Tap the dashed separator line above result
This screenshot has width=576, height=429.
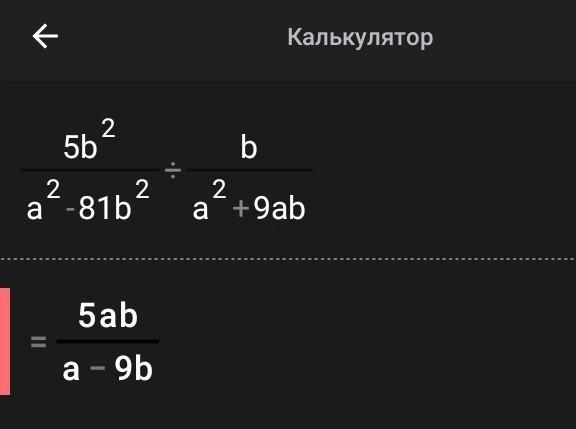[288, 259]
